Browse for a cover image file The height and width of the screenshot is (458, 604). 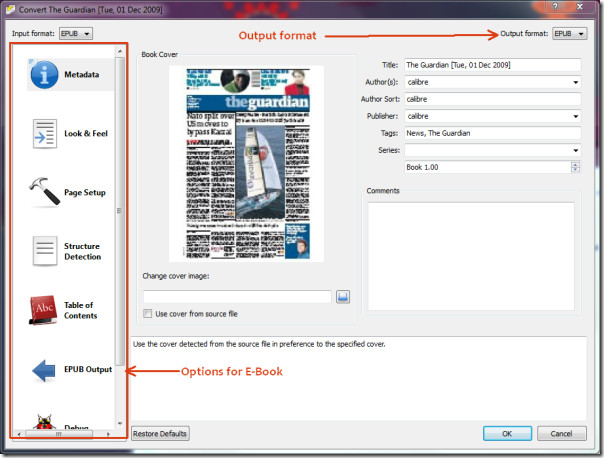point(343,297)
